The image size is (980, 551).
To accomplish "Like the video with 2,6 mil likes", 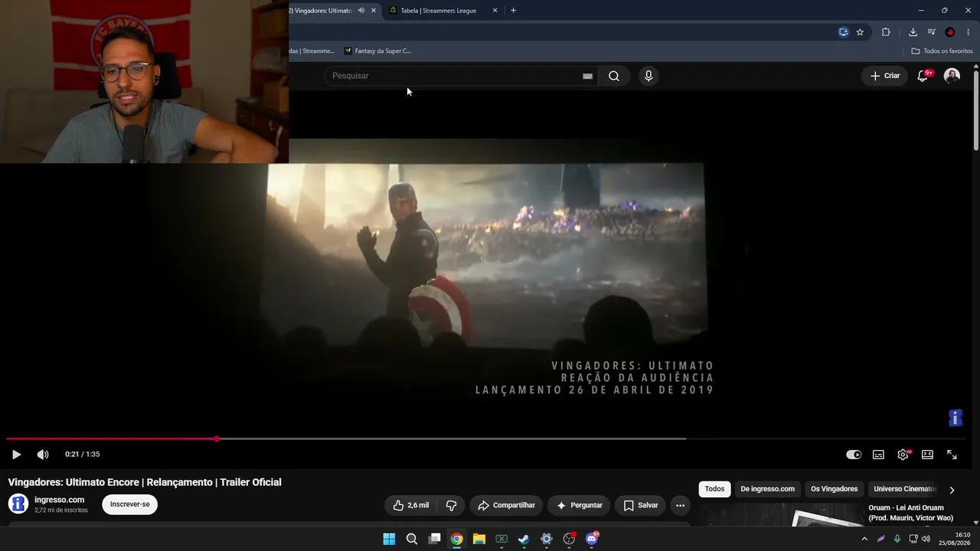I will coord(410,505).
